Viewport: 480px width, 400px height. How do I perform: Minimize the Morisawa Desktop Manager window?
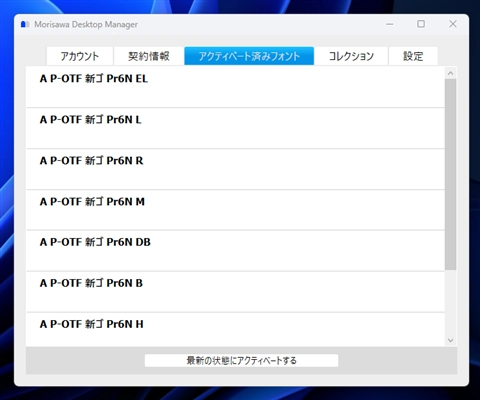pos(390,24)
